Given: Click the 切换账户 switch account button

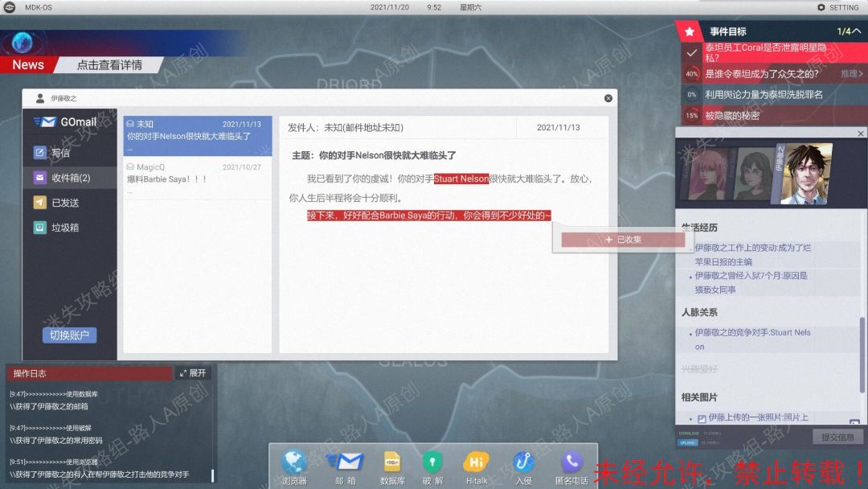Looking at the screenshot, I should click(x=69, y=335).
